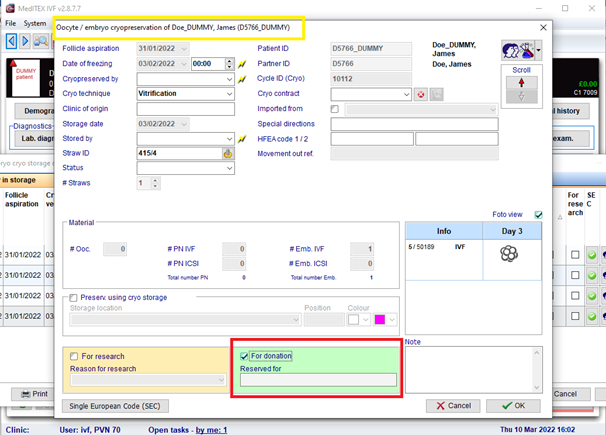This screenshot has height=435, width=606.
Task: Open the Cryo technique dropdown showing Vitrification
Action: [x=229, y=94]
